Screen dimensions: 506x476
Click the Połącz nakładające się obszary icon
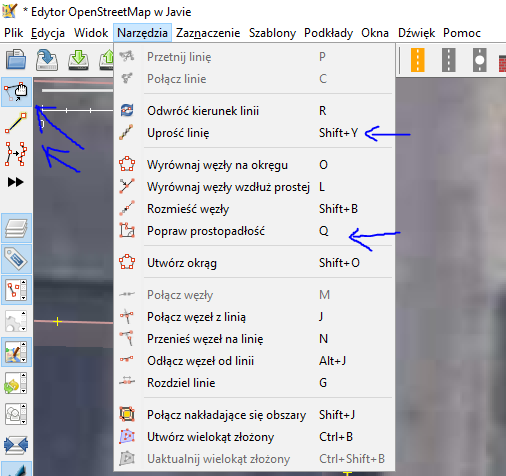tap(127, 414)
